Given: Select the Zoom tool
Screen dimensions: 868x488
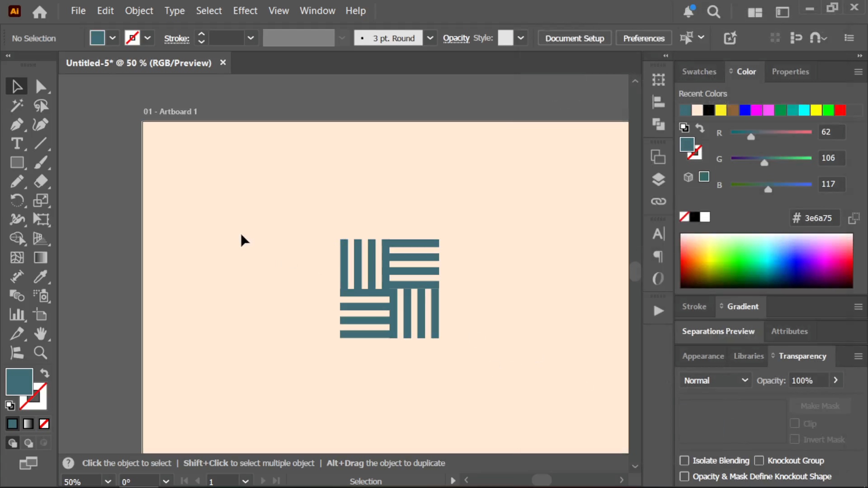Looking at the screenshot, I should tap(41, 352).
